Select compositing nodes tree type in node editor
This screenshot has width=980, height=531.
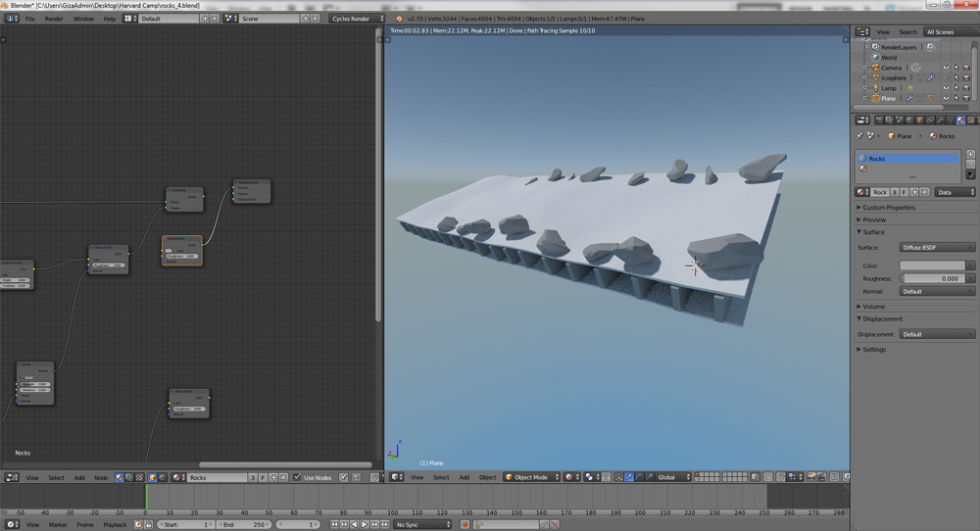129,477
